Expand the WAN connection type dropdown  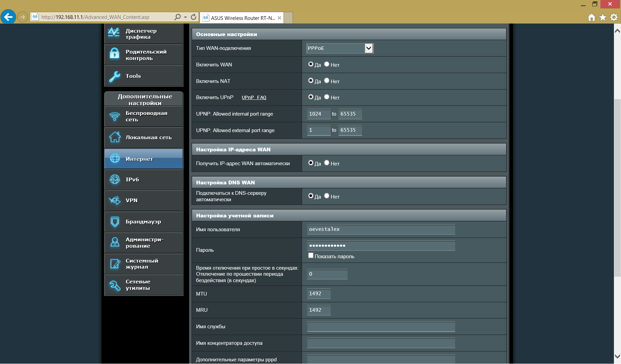(368, 48)
